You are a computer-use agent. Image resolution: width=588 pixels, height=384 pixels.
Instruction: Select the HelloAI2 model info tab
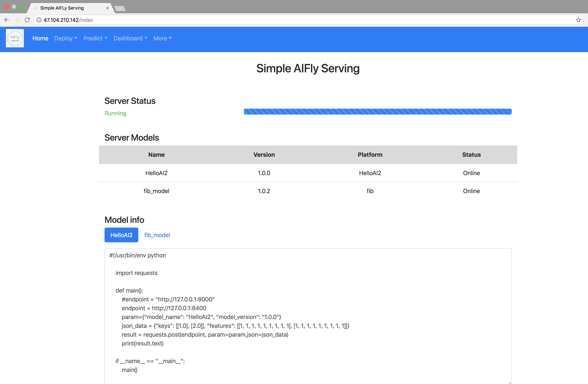coord(121,235)
